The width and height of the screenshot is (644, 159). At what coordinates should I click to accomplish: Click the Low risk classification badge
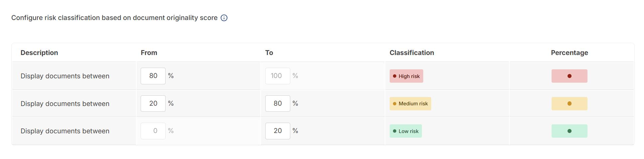[406, 131]
